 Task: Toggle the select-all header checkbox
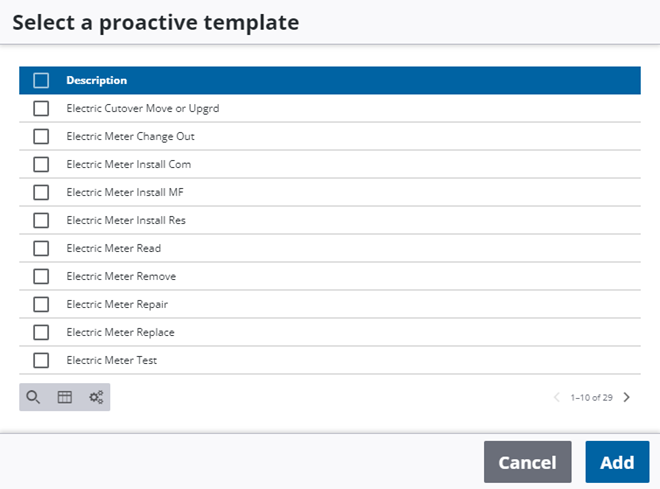(x=41, y=80)
